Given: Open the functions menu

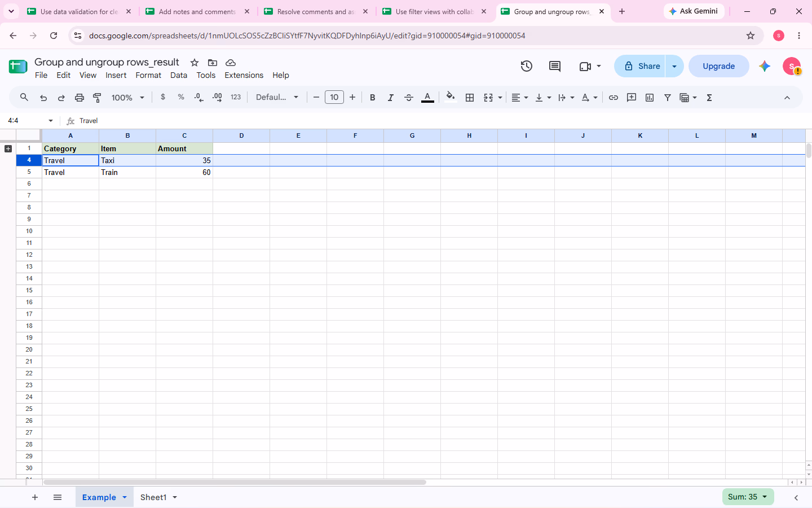Looking at the screenshot, I should [x=709, y=98].
